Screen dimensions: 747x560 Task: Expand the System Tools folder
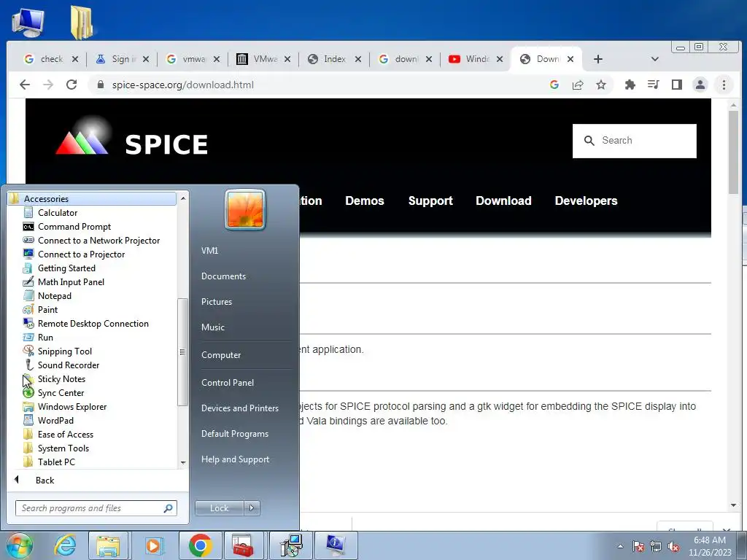click(63, 448)
